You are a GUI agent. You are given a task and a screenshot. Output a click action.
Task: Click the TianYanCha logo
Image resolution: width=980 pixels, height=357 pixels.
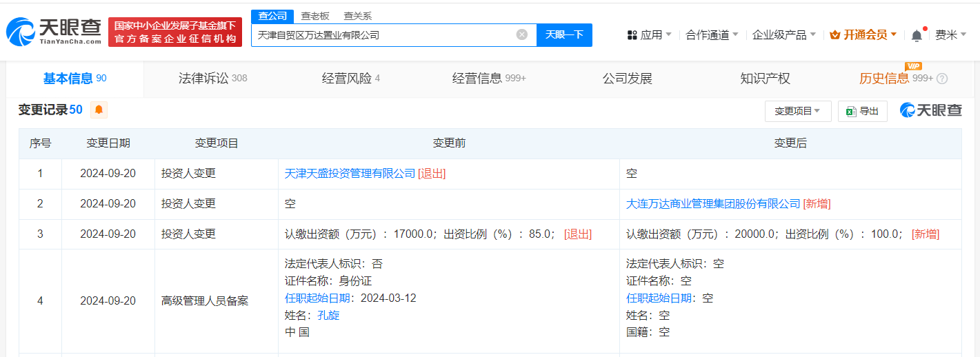pyautogui.click(x=54, y=32)
